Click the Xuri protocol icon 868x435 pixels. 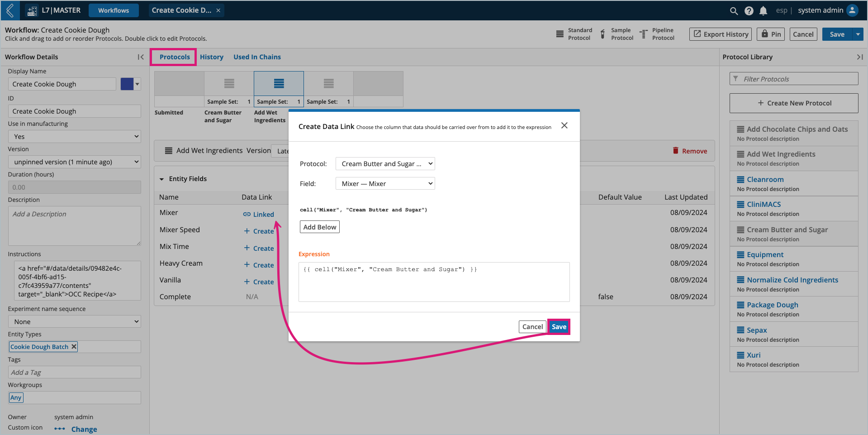click(x=740, y=355)
